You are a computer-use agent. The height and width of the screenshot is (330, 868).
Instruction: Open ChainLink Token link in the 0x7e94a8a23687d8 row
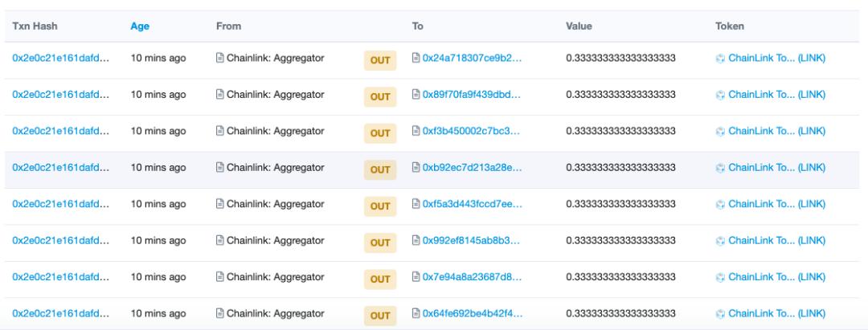tap(776, 276)
